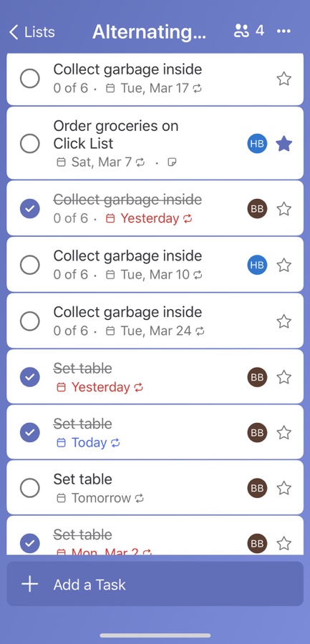
Task: Tap Add a Task button
Action: point(155,584)
